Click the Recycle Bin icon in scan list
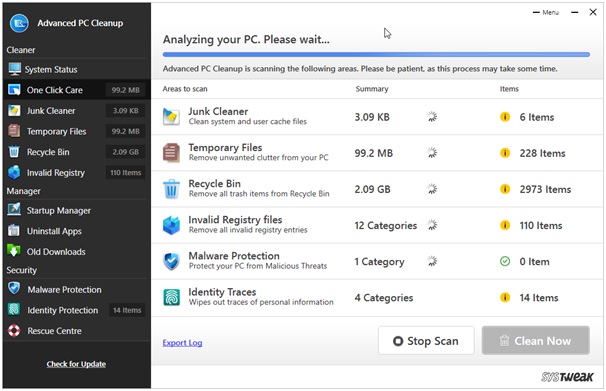 tap(171, 189)
